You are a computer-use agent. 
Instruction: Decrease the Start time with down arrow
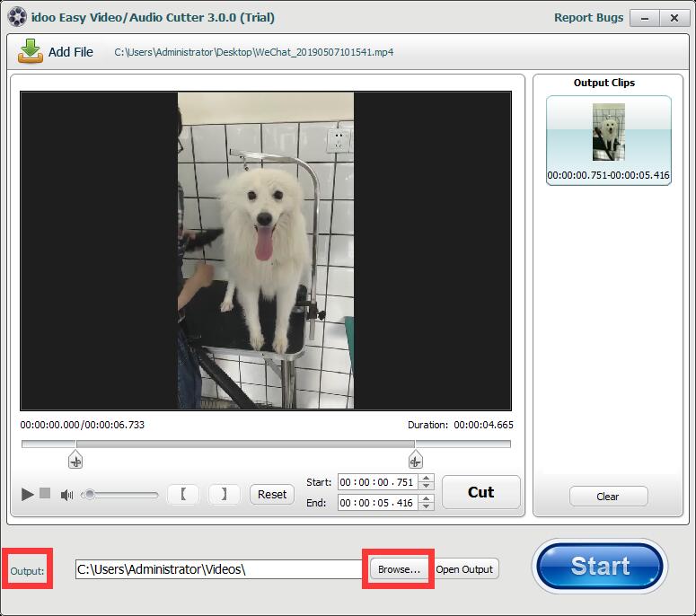click(426, 486)
